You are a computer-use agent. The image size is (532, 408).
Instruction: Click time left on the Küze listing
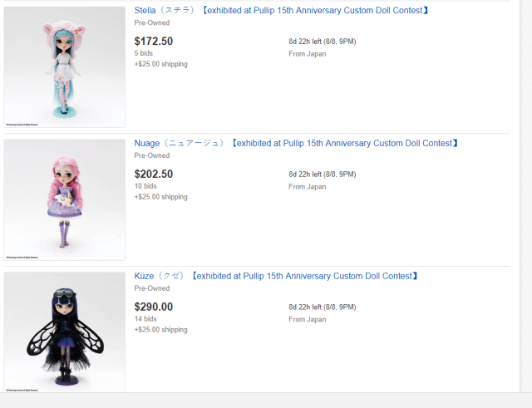[322, 307]
